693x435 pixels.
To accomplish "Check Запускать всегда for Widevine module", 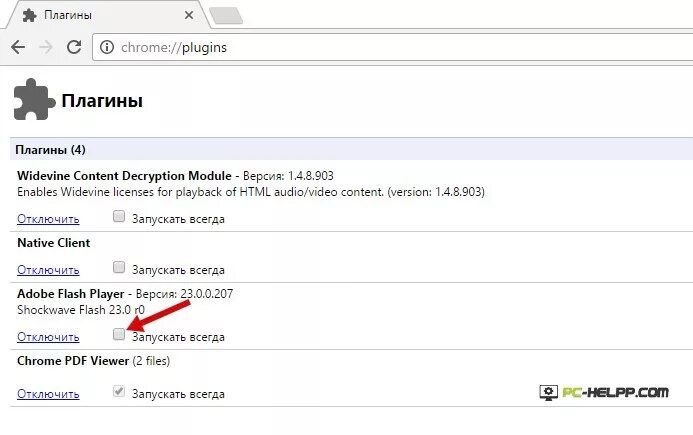I will pos(119,216).
